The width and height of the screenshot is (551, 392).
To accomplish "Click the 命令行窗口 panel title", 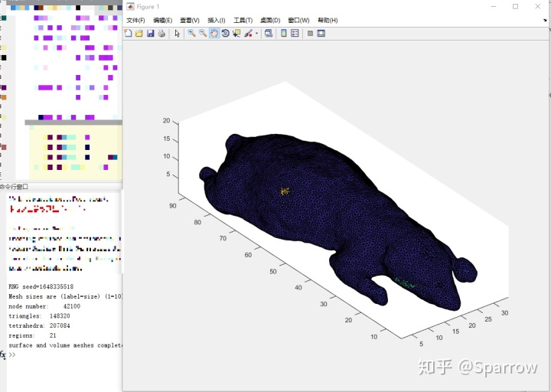I will (14, 187).
